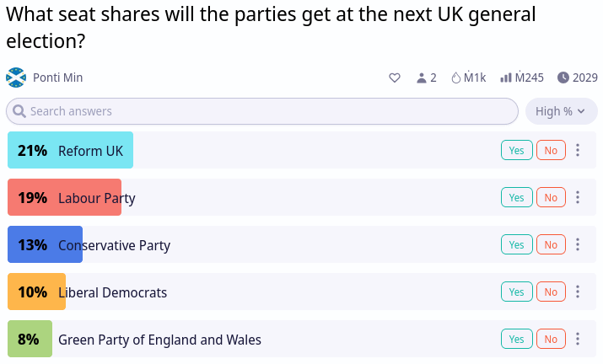Open Green Party options menu
The image size is (603, 364).
click(577, 339)
